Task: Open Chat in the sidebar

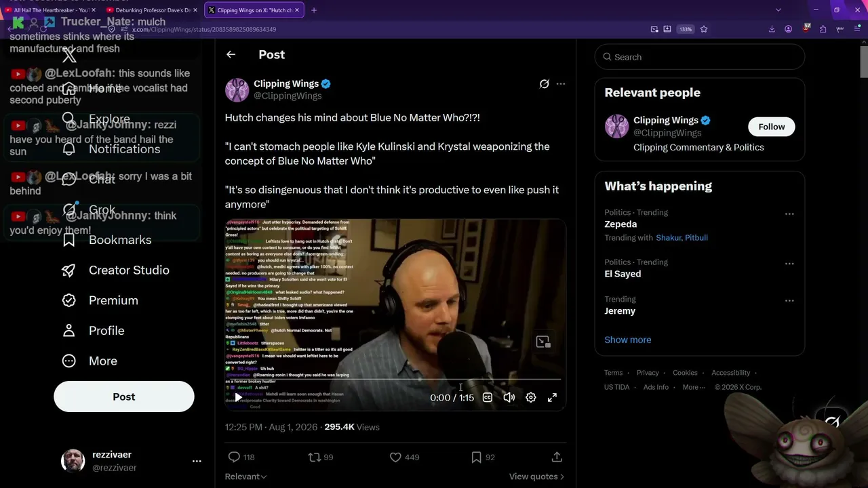Action: click(89, 180)
